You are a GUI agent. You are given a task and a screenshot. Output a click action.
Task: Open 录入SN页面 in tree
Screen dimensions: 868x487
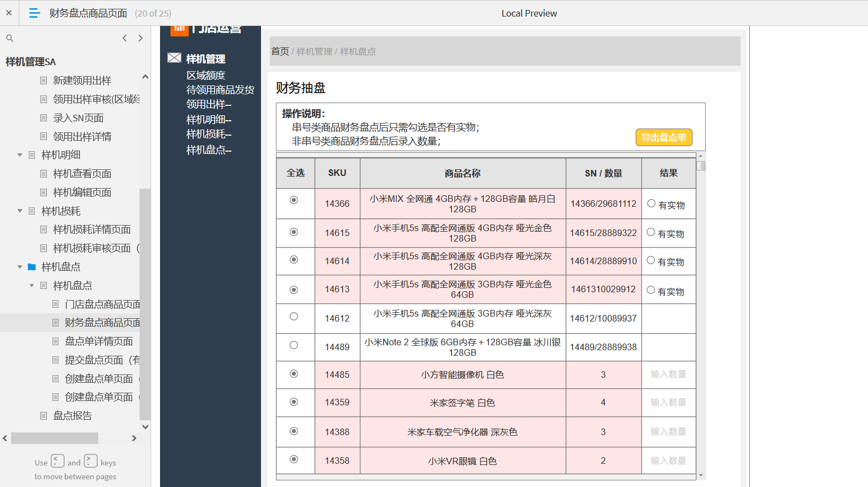click(78, 118)
